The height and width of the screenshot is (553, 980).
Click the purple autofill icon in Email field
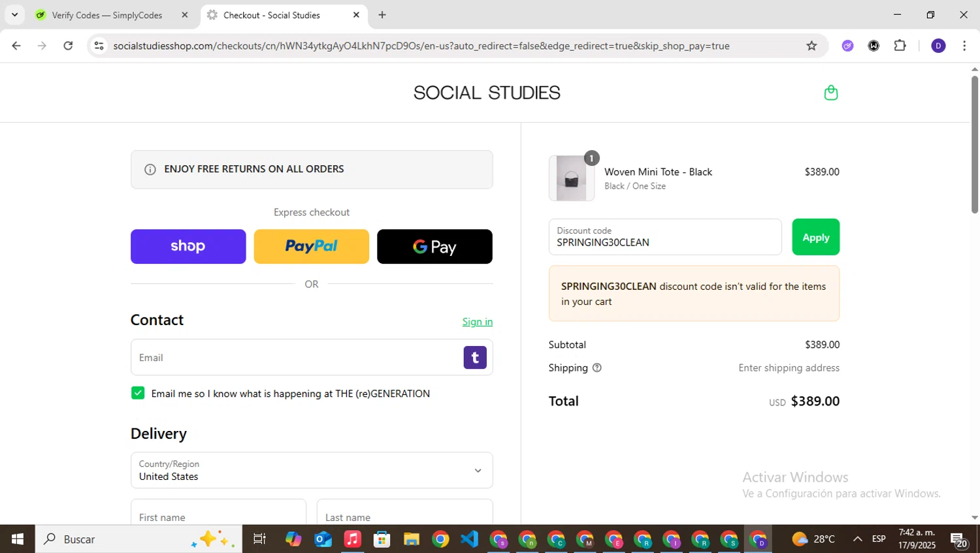[475, 357]
